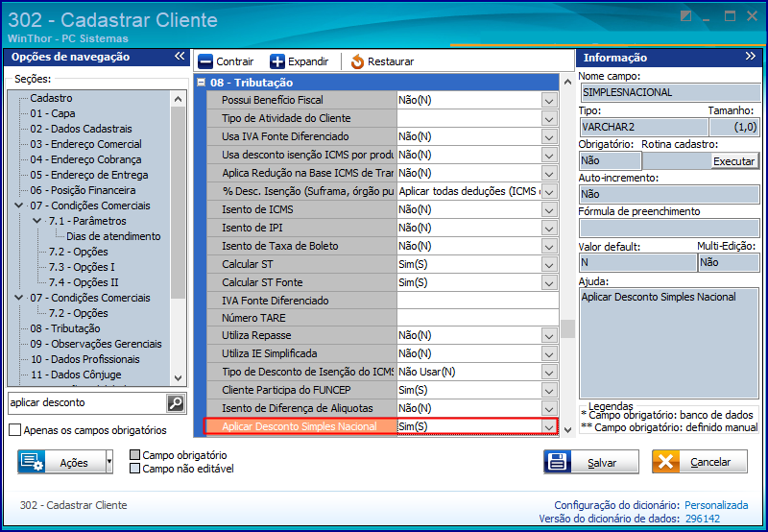The image size is (768, 532).
Task: Select 01 - Capa section
Action: (53, 113)
